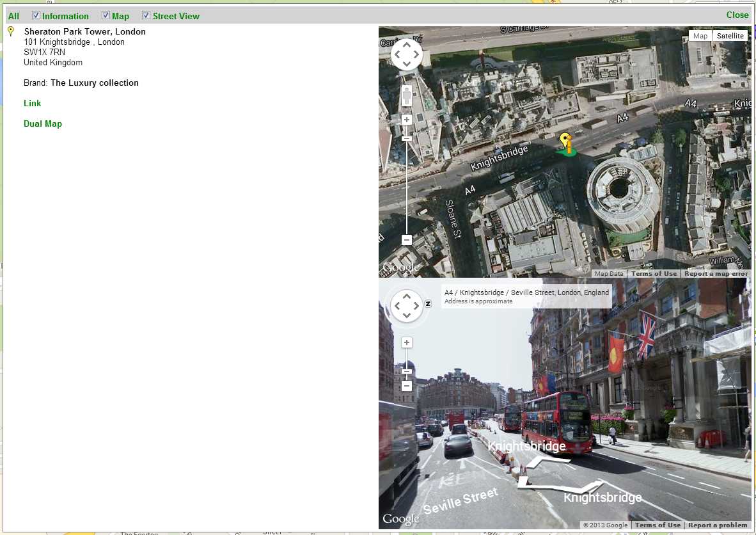Viewport: 756px width, 535px height.
Task: Click Report a problem in Street View
Action: click(x=718, y=525)
